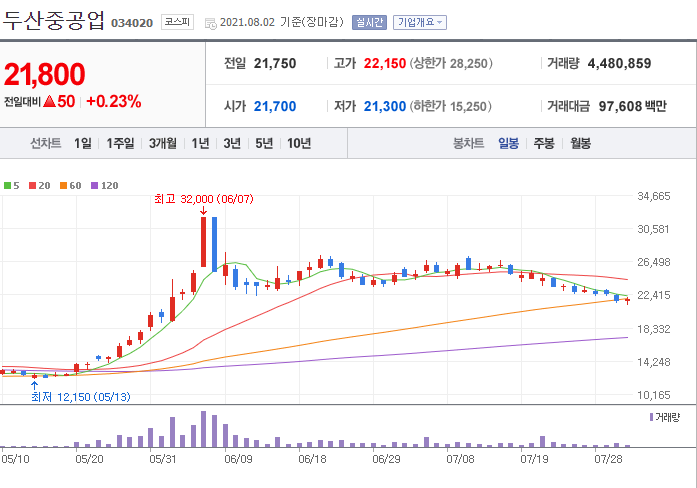This screenshot has width=697, height=488.
Task: Click the 선차트 label
Action: click(45, 143)
